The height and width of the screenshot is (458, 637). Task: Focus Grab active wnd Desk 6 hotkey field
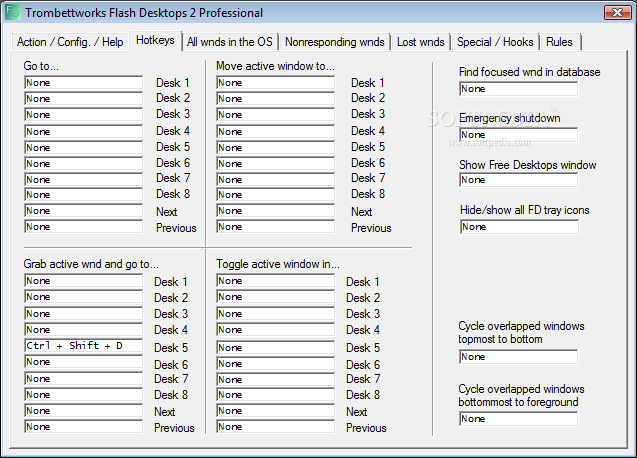(84, 362)
